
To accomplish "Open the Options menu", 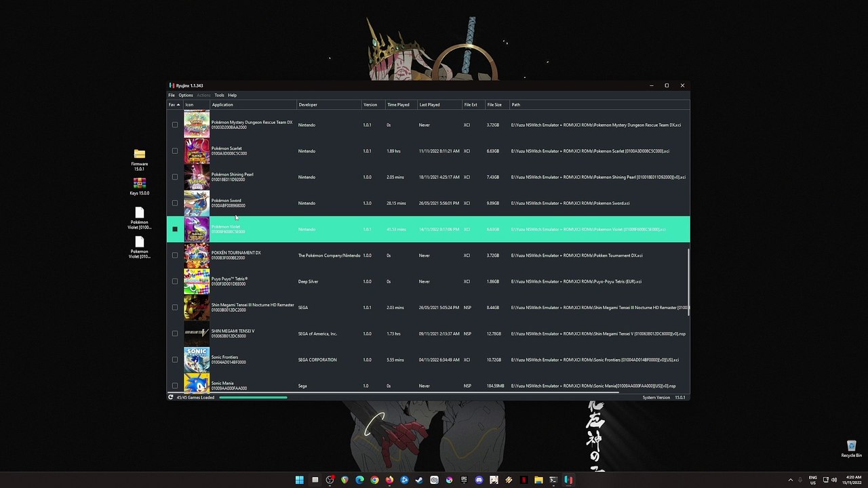I will (186, 95).
